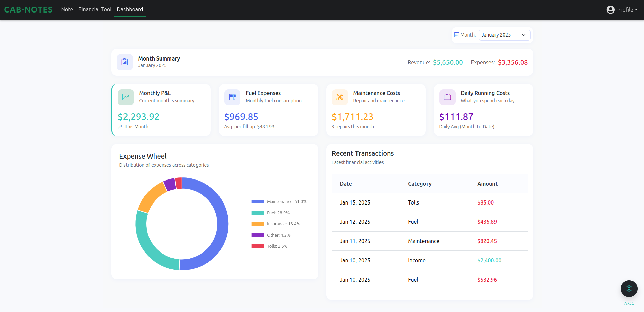Screen dimensions: 644x312
Task: Click the Expense Wheel heading
Action: click(143, 156)
